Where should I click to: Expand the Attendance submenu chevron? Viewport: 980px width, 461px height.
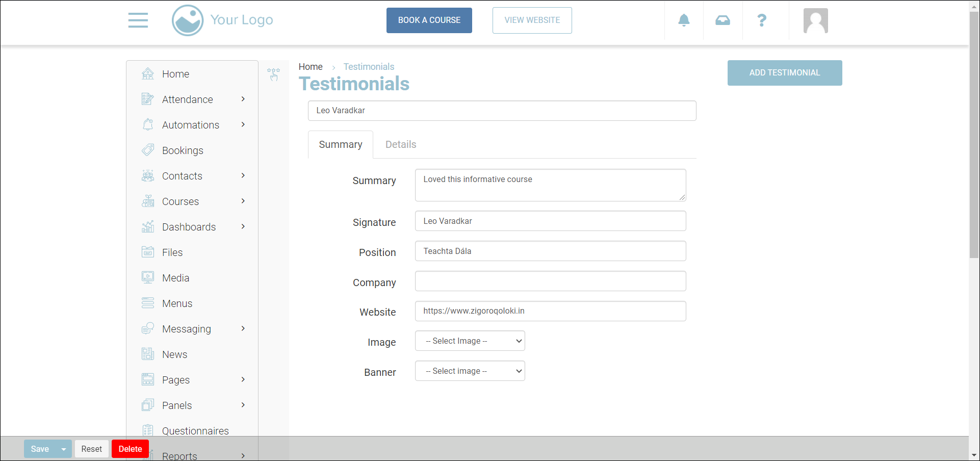coord(243,99)
